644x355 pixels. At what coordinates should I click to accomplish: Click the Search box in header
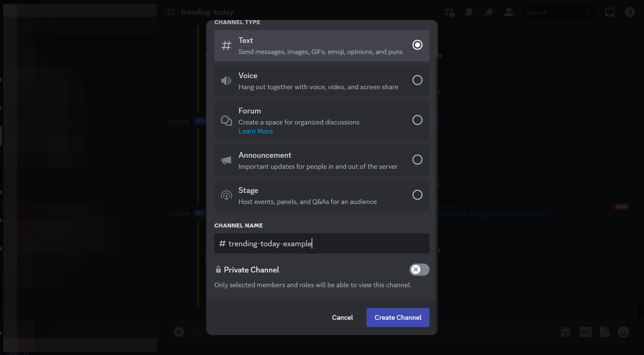560,12
